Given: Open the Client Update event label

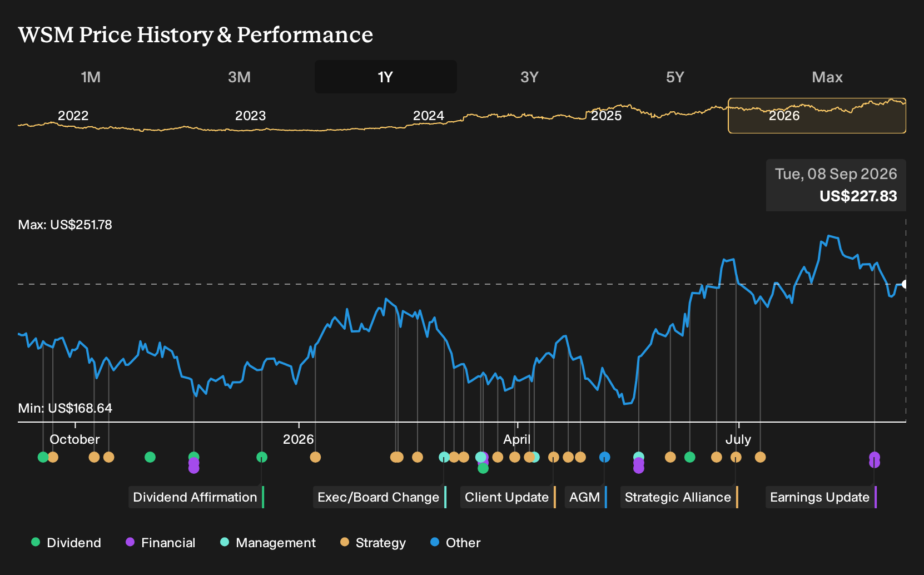Looking at the screenshot, I should coord(508,497).
